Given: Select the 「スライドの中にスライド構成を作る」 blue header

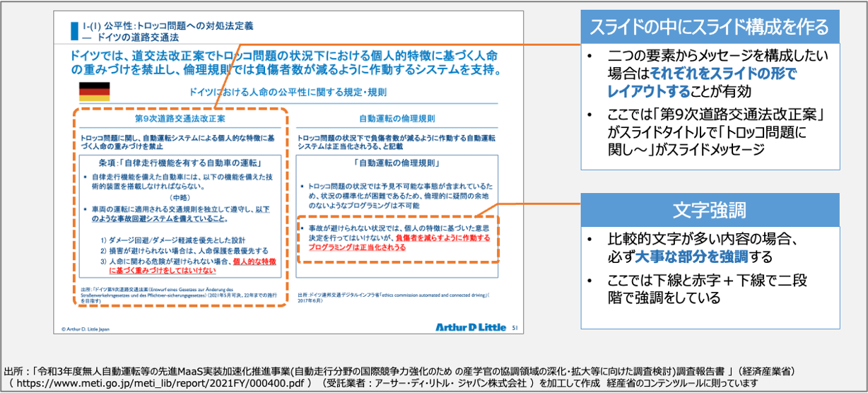Looking at the screenshot, I should [x=710, y=28].
